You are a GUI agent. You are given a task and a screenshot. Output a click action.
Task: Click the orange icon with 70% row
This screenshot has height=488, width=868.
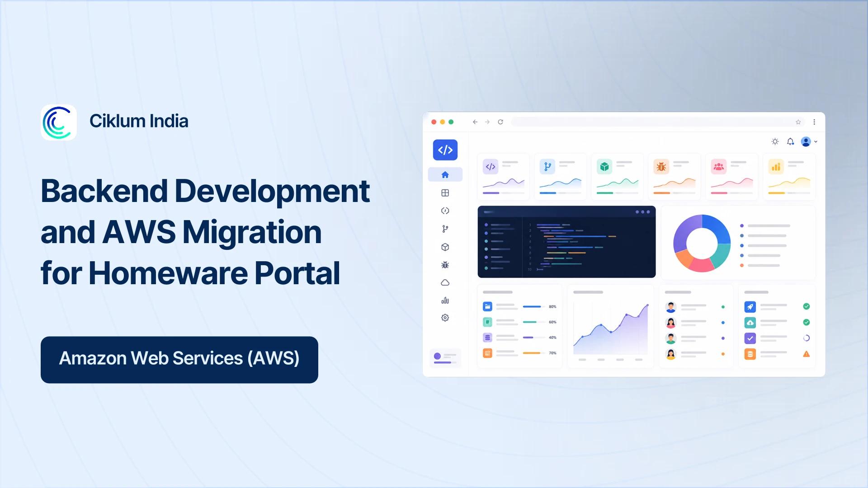pyautogui.click(x=487, y=353)
